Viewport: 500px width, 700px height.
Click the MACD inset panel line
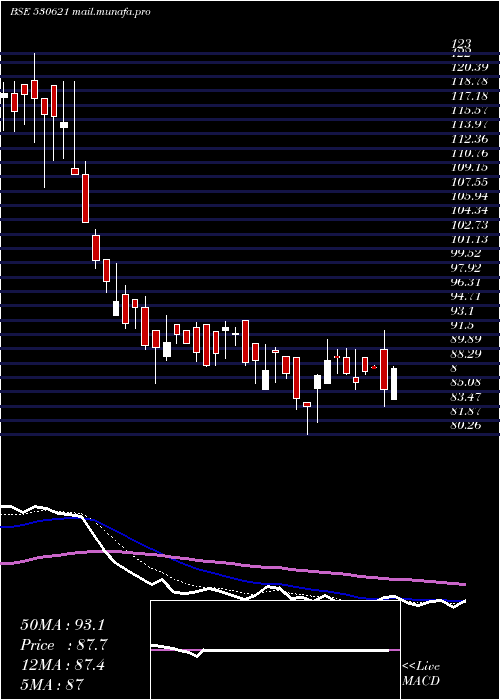pyautogui.click(x=270, y=650)
